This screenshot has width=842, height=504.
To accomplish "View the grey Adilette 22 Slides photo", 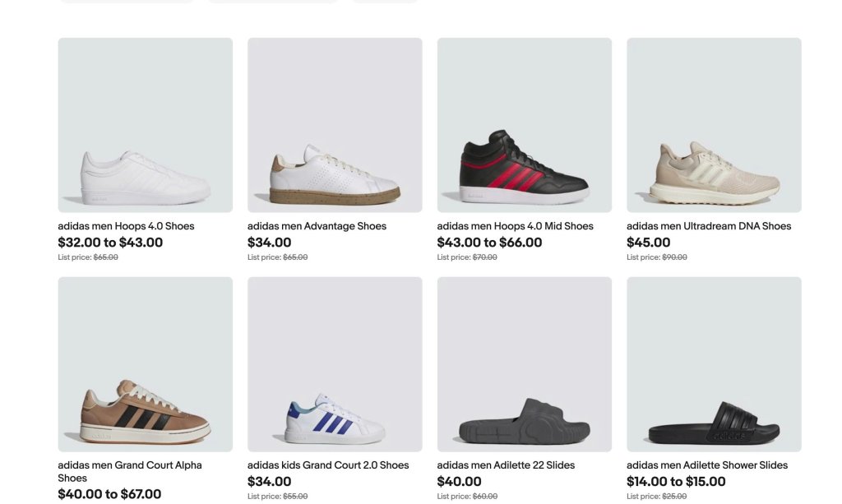I will click(525, 364).
